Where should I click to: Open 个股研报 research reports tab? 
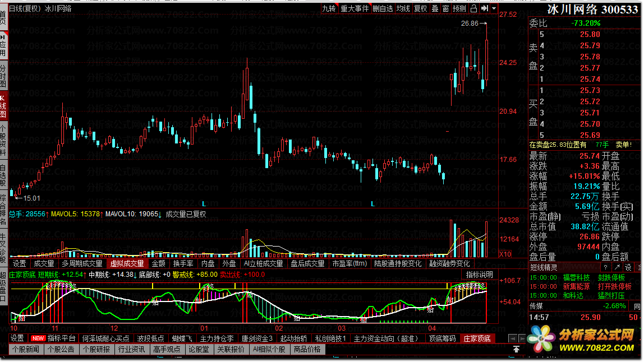[96, 349]
